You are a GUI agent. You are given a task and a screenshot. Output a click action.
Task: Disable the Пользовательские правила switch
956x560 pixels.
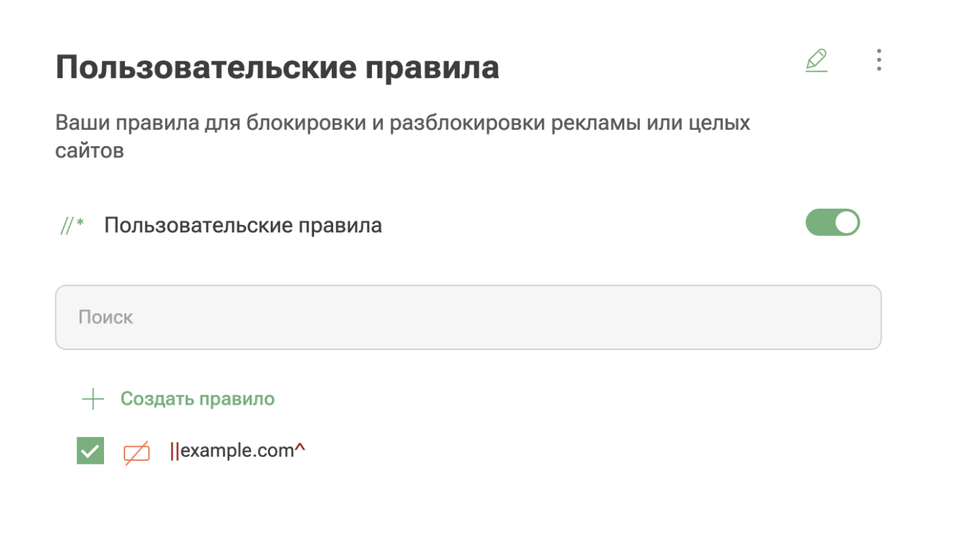832,223
